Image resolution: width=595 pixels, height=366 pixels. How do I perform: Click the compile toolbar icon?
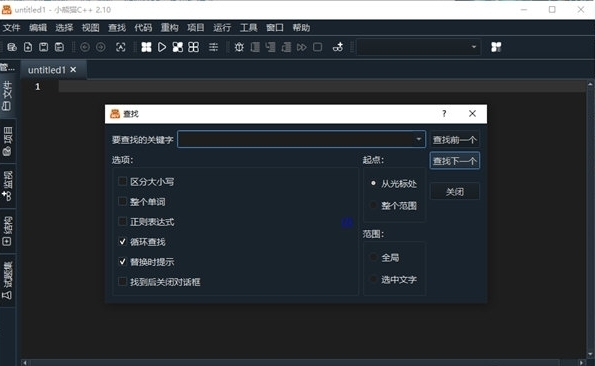tap(146, 47)
